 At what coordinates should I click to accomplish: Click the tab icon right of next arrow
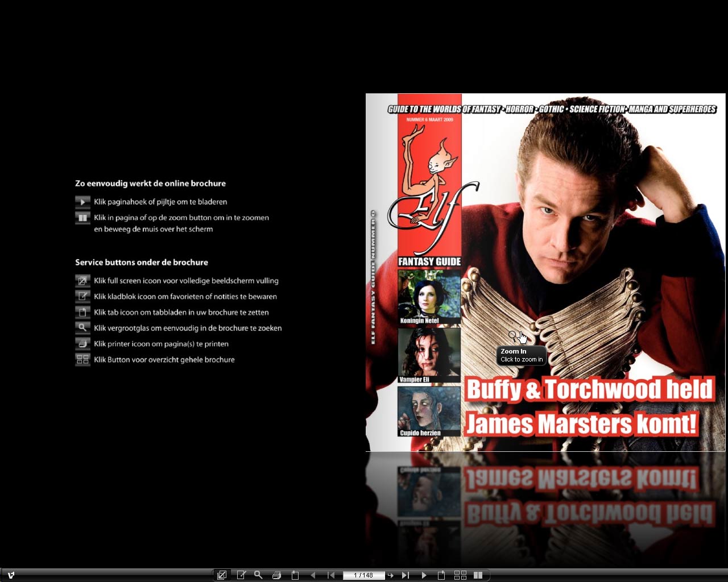pos(441,575)
